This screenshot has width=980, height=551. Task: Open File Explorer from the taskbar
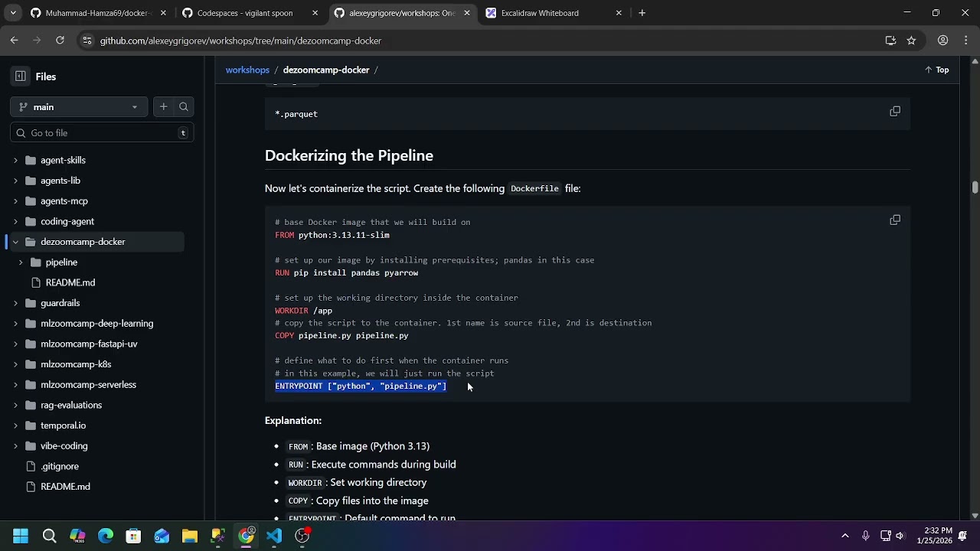[x=190, y=536]
